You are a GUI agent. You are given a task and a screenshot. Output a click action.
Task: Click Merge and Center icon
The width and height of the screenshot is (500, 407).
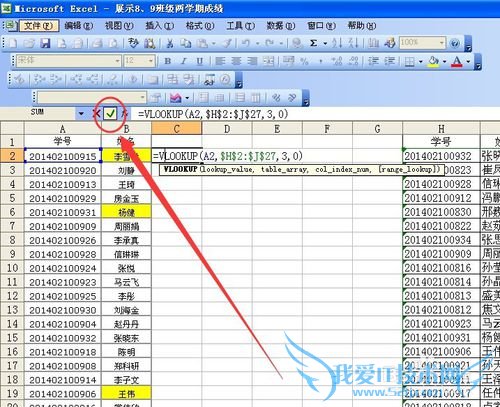click(268, 61)
